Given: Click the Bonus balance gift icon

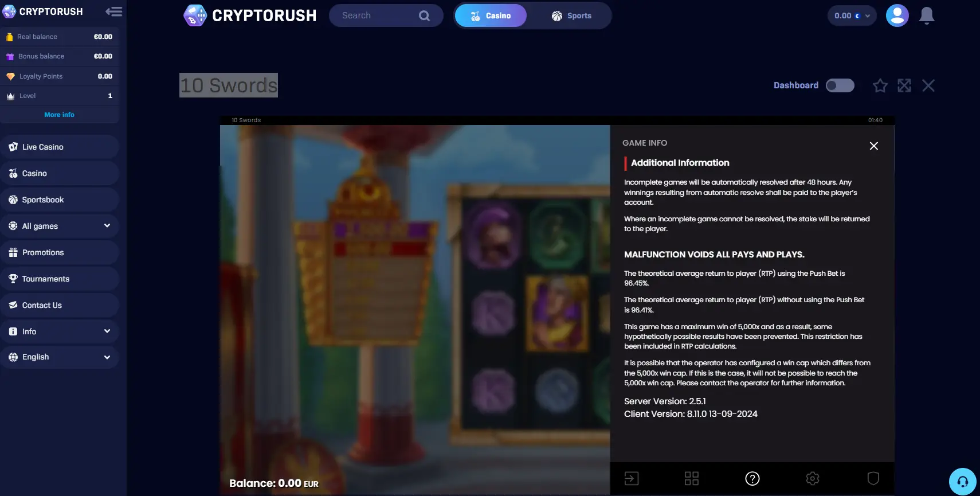Looking at the screenshot, I should pyautogui.click(x=10, y=56).
